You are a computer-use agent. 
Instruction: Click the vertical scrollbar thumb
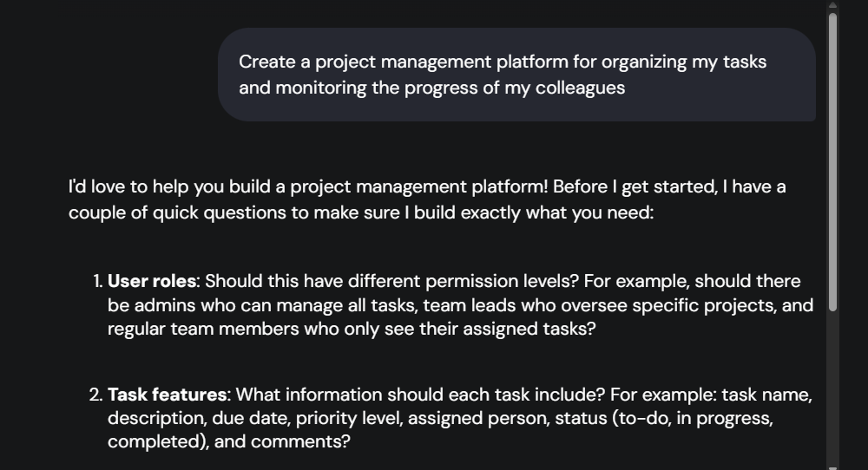coord(833,160)
